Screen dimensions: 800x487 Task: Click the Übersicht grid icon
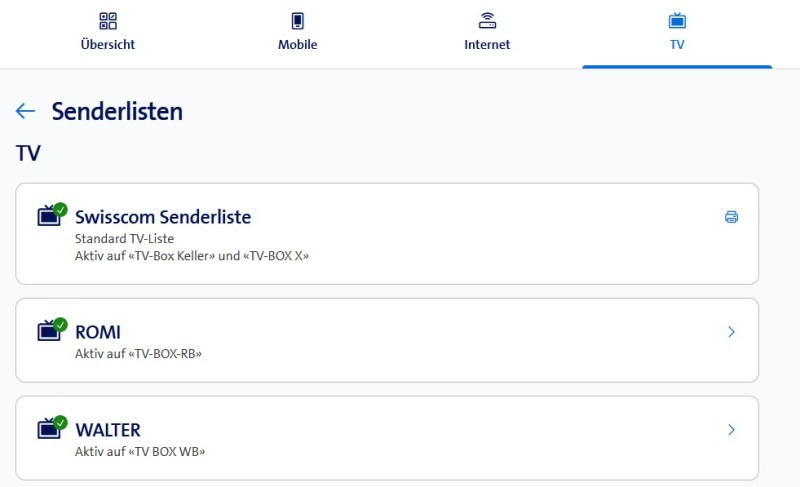pyautogui.click(x=108, y=21)
